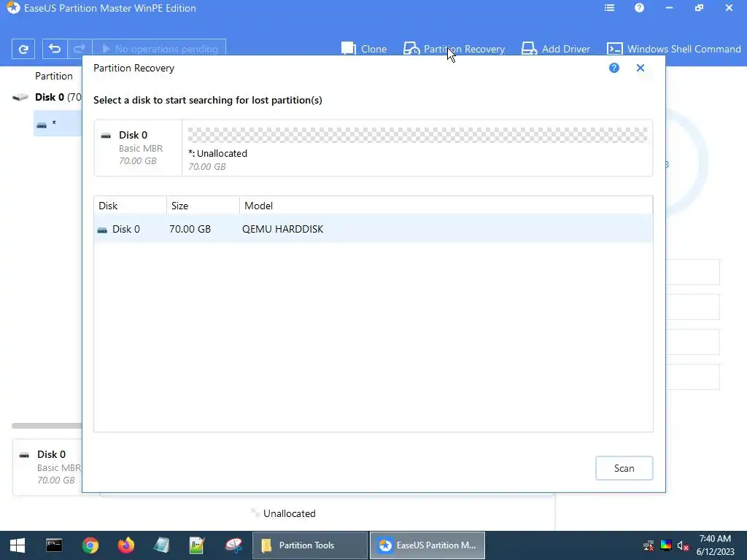The image size is (747, 560).
Task: Click the title bar help question icon
Action: (639, 8)
